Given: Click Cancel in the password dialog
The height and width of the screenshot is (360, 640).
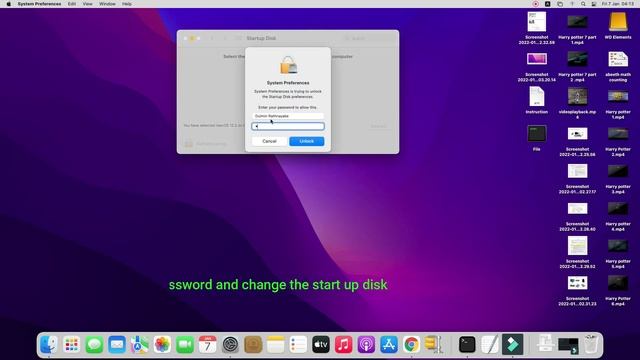Looking at the screenshot, I should click(269, 141).
